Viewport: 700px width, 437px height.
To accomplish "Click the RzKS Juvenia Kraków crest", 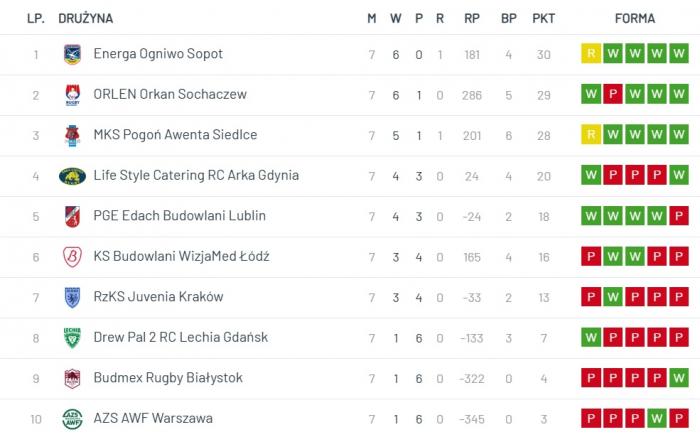I will point(72,297).
